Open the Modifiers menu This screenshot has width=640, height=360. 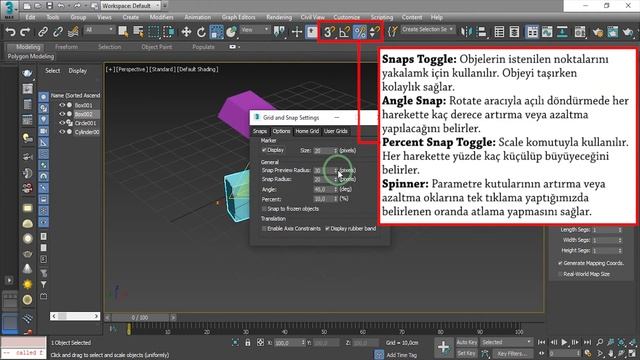(x=161, y=17)
